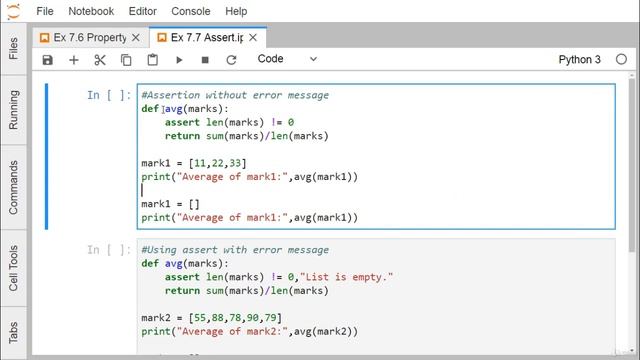This screenshot has width=640, height=360.
Task: Open the Console menu
Action: click(191, 11)
